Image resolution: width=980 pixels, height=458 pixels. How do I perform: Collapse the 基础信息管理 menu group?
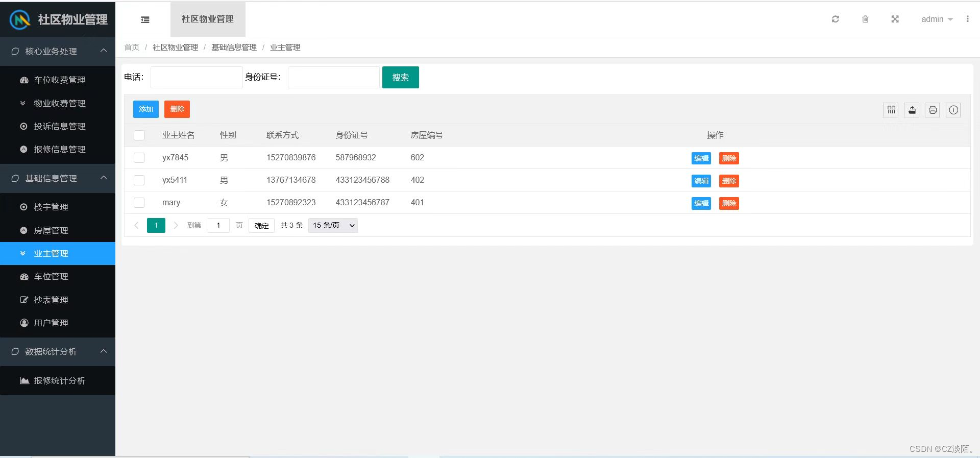tap(58, 178)
